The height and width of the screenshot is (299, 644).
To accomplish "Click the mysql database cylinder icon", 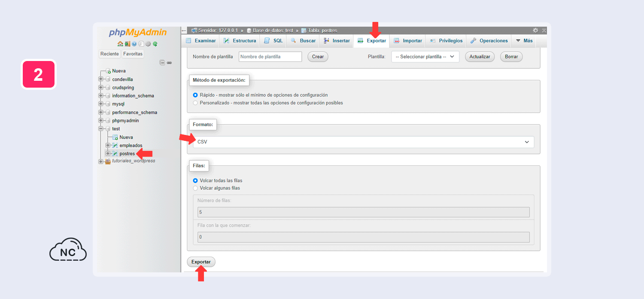I will coord(108,104).
